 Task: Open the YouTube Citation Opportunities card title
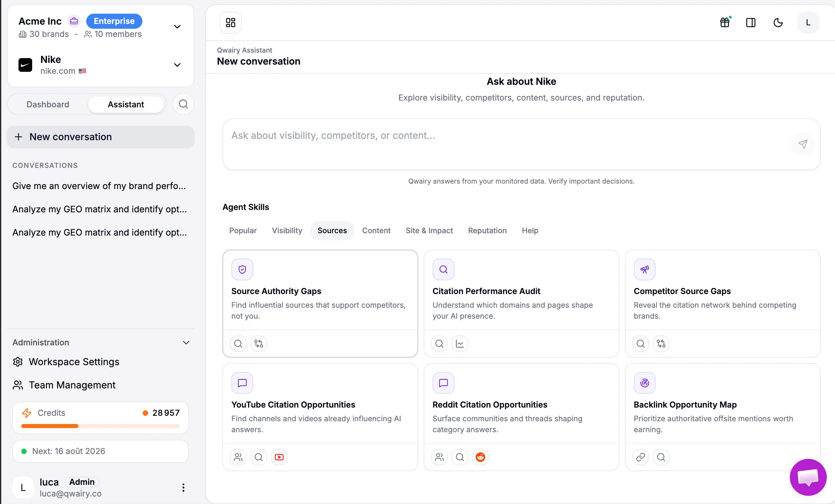(293, 404)
